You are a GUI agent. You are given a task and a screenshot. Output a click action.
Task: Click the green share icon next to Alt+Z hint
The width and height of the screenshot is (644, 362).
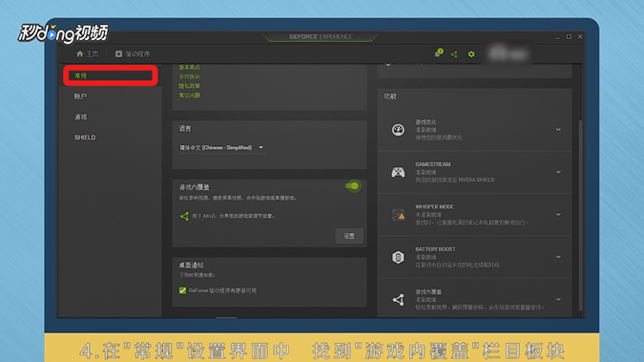pyautogui.click(x=184, y=216)
